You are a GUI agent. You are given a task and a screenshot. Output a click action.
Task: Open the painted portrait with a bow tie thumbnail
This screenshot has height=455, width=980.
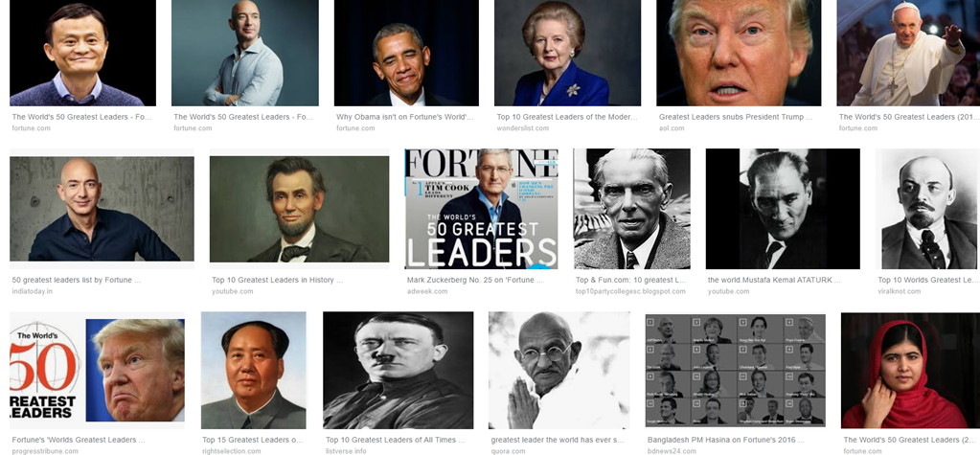coord(300,209)
